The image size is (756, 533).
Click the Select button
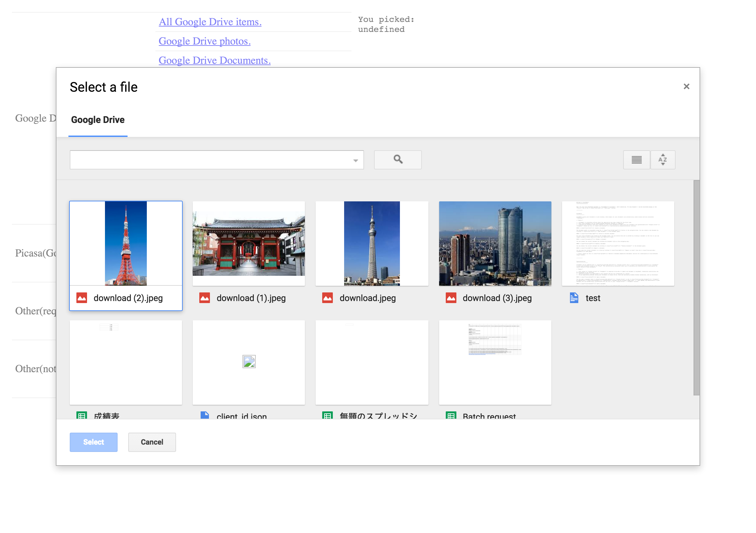(93, 442)
